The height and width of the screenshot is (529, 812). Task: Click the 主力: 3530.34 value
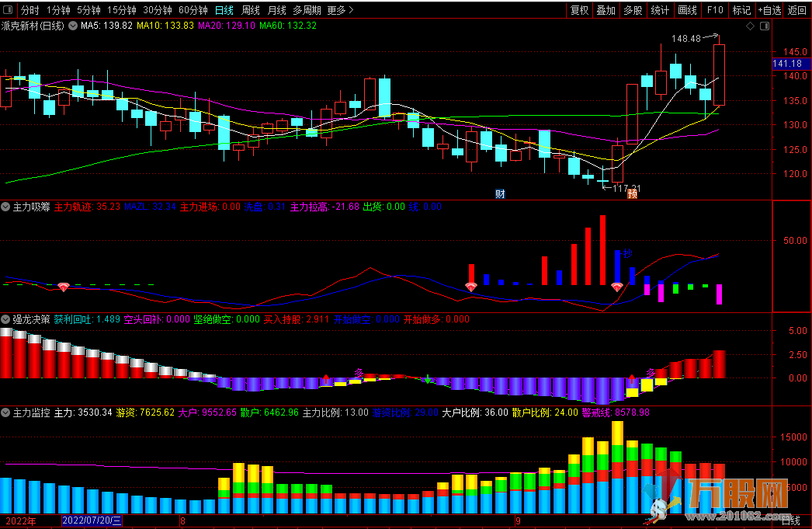(x=83, y=413)
